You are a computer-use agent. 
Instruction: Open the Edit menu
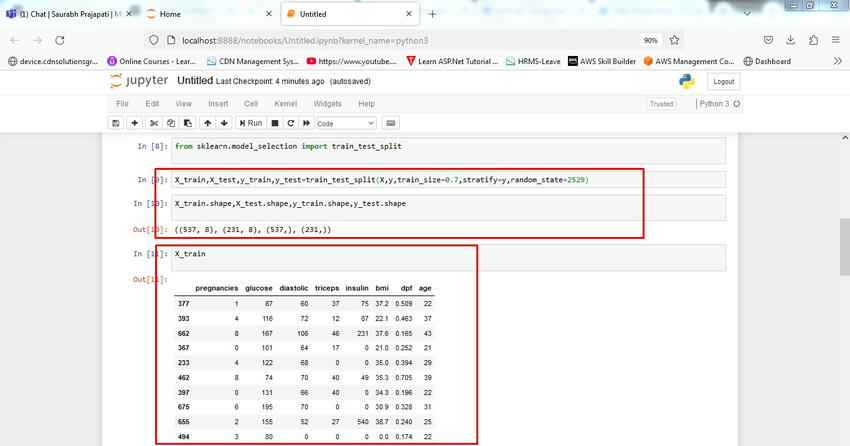[152, 104]
